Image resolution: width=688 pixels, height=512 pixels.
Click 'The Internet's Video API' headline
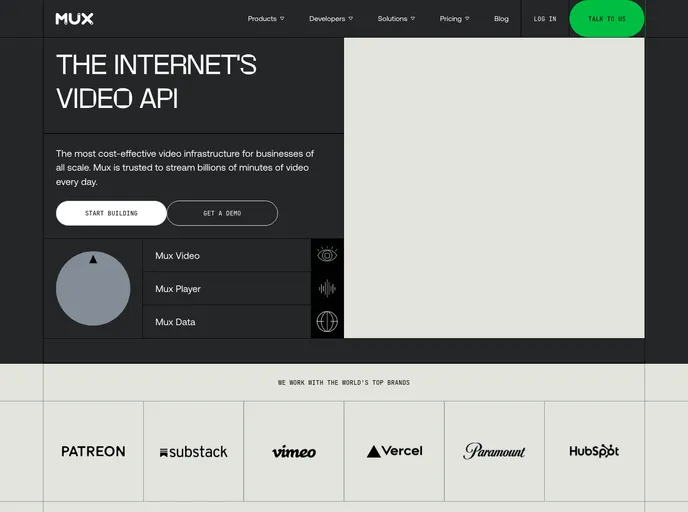pyautogui.click(x=156, y=82)
